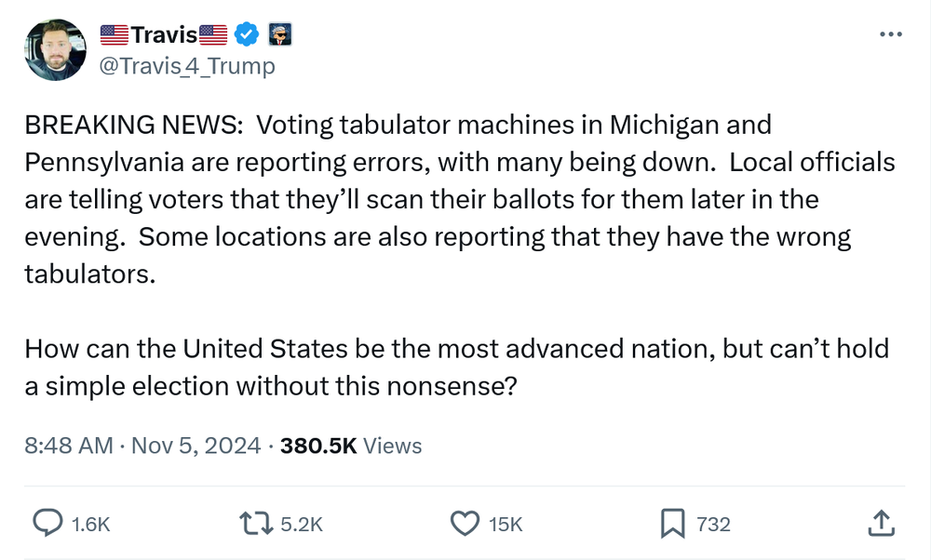Click the 8:48 AM Nov 5, 2024 timestamp

pos(142,446)
